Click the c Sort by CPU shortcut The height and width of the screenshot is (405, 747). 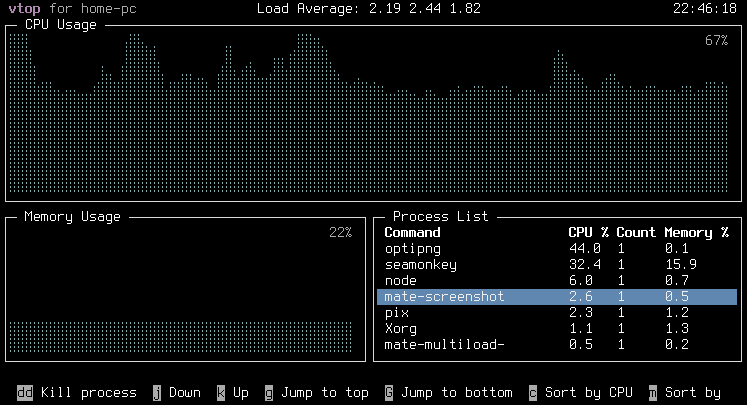pos(581,393)
